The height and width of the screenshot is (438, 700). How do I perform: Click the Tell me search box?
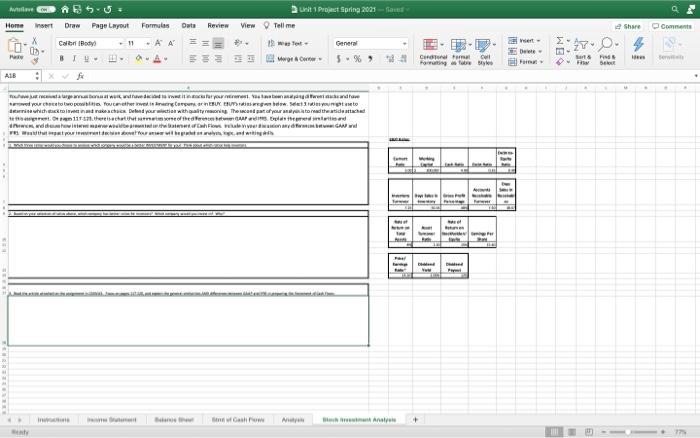coord(279,25)
